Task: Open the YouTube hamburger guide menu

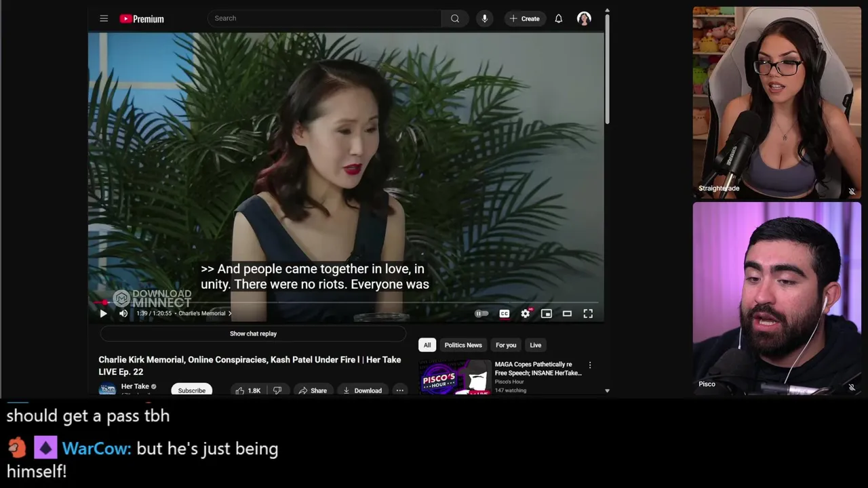Action: tap(104, 19)
